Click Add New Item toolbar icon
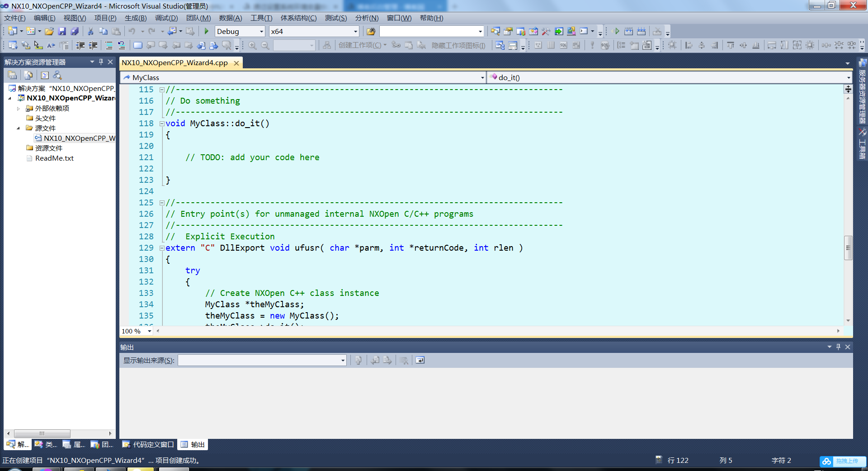This screenshot has width=868, height=471. 31,31
